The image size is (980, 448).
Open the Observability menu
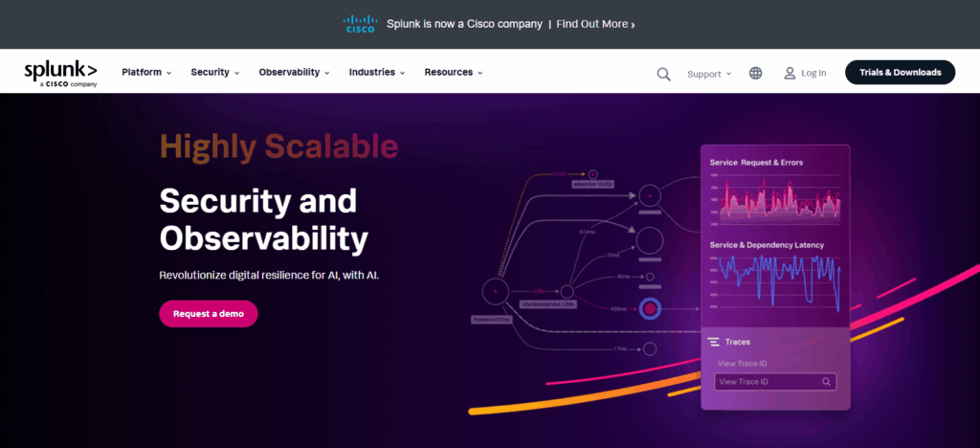pyautogui.click(x=294, y=73)
